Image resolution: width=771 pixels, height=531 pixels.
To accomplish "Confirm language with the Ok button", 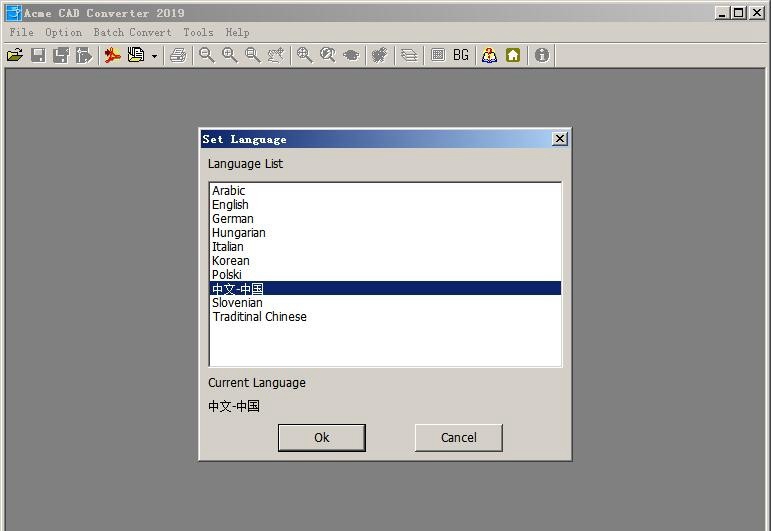I will [x=322, y=438].
